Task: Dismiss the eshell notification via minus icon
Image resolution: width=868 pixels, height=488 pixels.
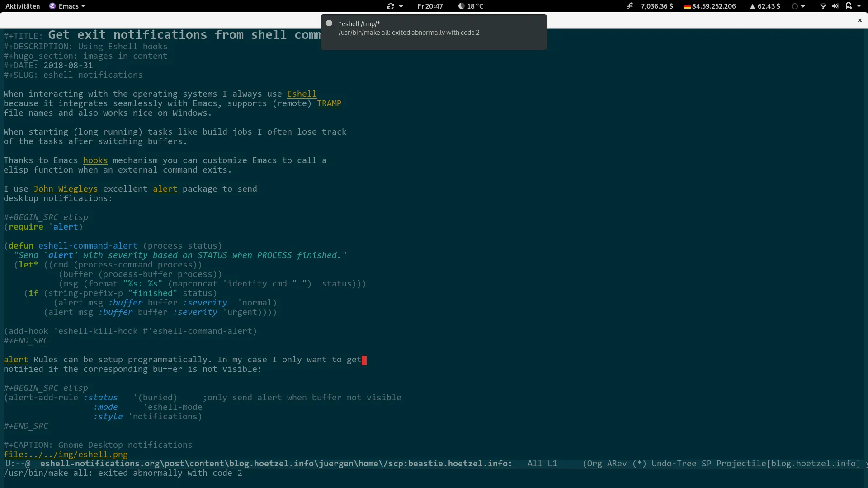Action: (x=329, y=23)
